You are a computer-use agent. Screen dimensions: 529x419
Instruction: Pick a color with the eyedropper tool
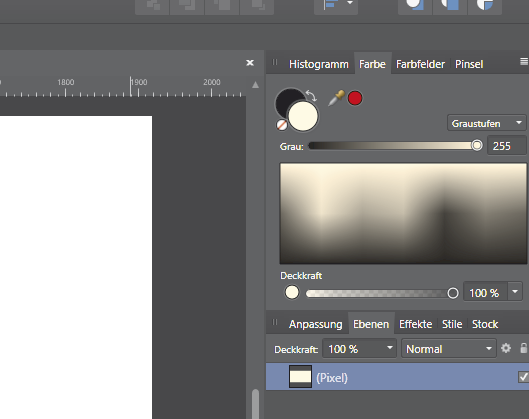coord(336,98)
